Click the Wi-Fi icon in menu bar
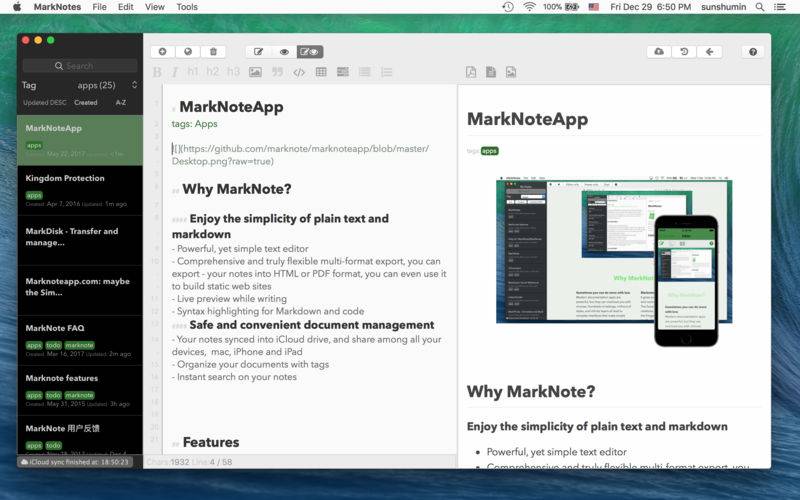800x500 pixels. 530,7
